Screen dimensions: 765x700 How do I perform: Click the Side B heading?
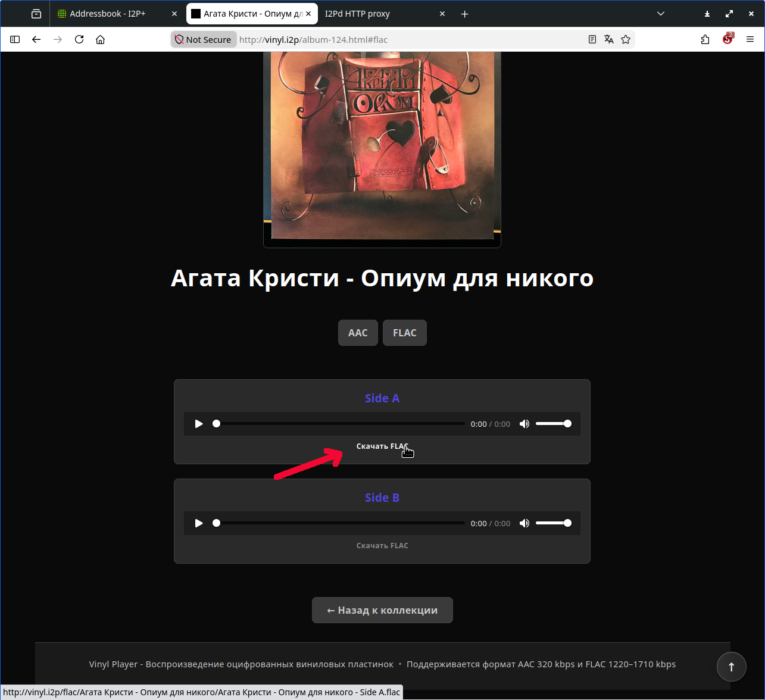[x=382, y=498]
